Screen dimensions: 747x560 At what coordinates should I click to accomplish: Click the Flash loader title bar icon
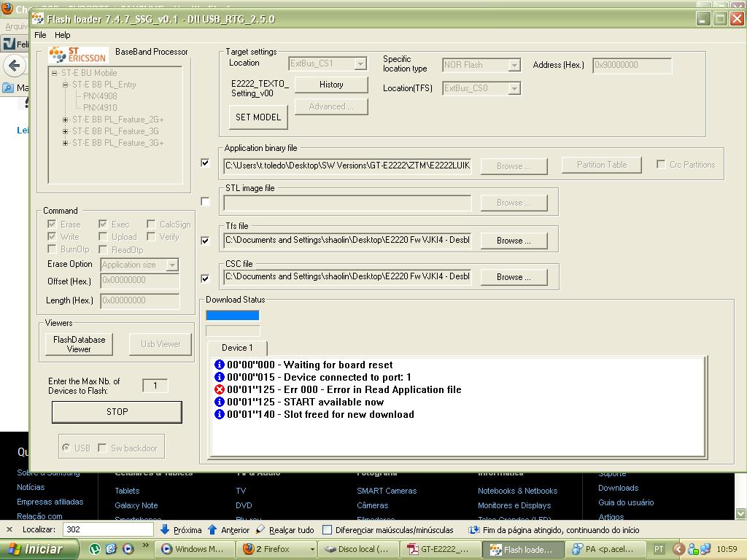[x=38, y=19]
